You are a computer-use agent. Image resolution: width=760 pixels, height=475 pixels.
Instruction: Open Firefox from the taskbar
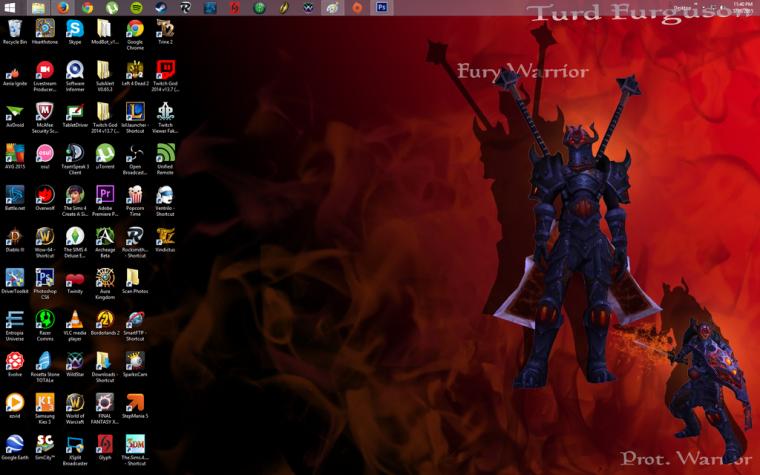pyautogui.click(x=63, y=8)
